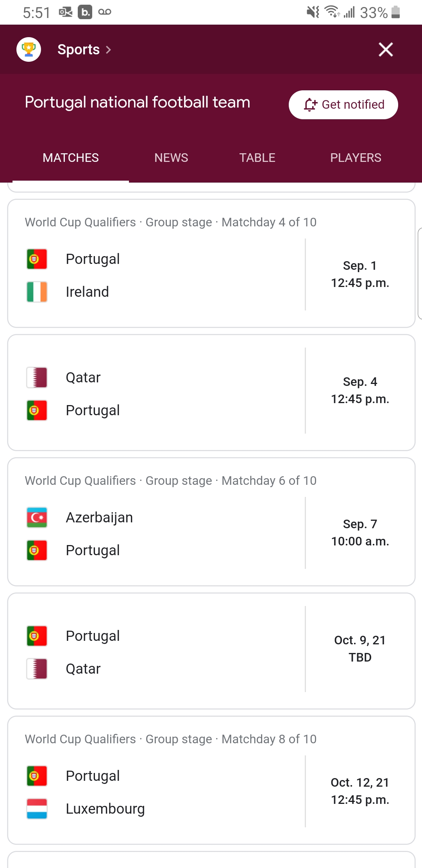This screenshot has height=868, width=422.
Task: Tap the bell icon on Get notified
Action: 311,105
